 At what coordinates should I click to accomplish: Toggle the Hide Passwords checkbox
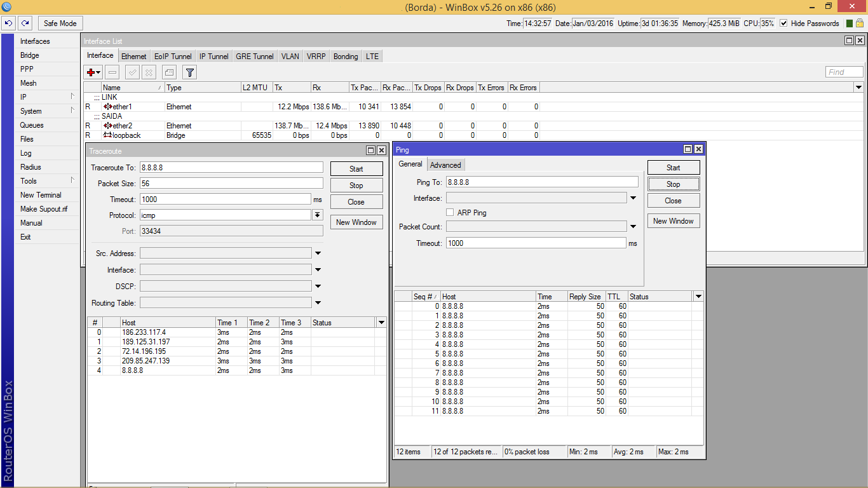pyautogui.click(x=783, y=24)
